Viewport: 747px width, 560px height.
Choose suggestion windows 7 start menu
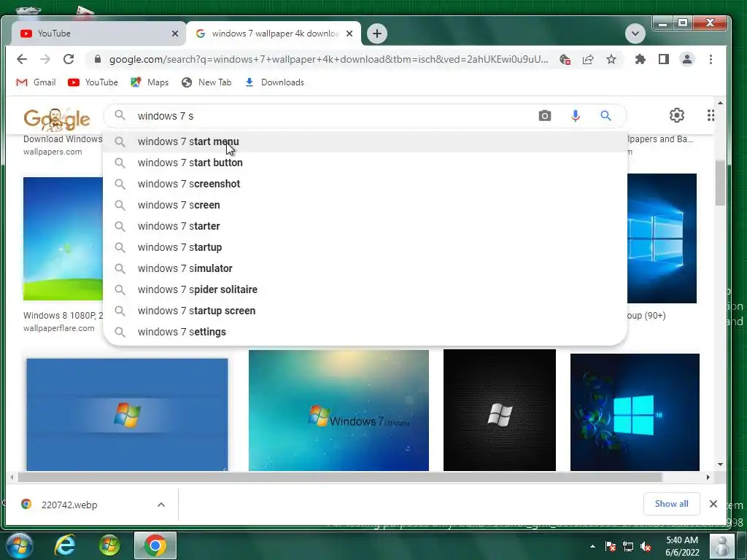point(365,141)
